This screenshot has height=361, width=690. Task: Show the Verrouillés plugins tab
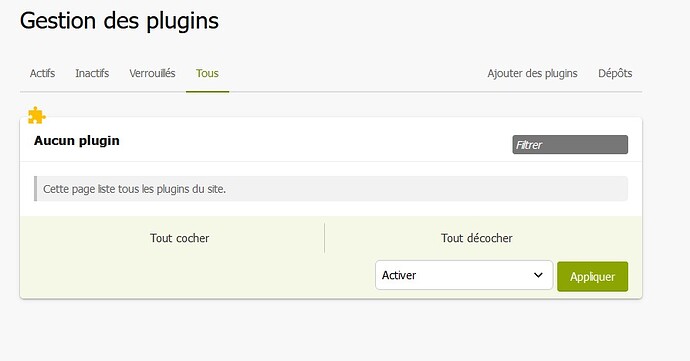pyautogui.click(x=152, y=73)
